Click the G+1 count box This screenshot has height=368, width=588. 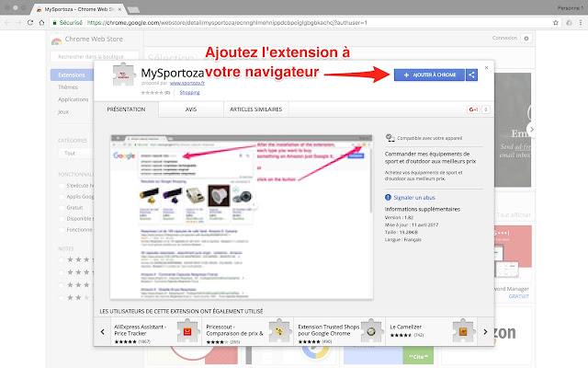[x=485, y=109]
